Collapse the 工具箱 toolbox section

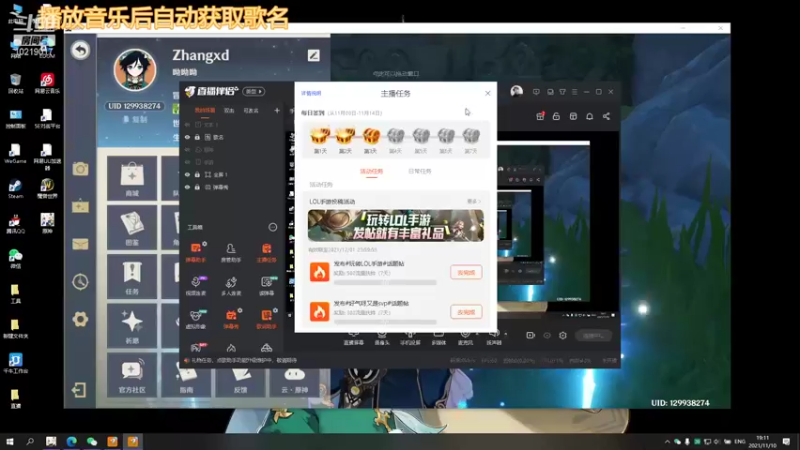pos(273,227)
